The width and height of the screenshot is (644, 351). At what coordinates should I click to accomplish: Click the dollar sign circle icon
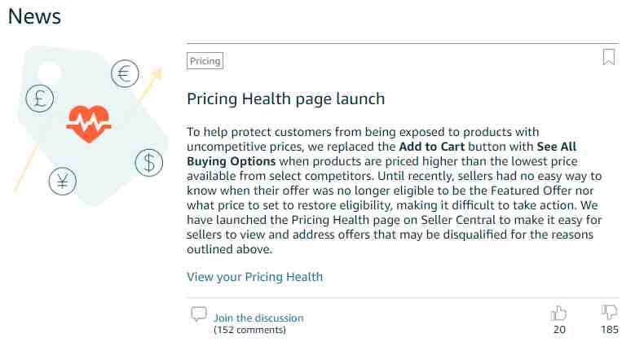pos(149,163)
